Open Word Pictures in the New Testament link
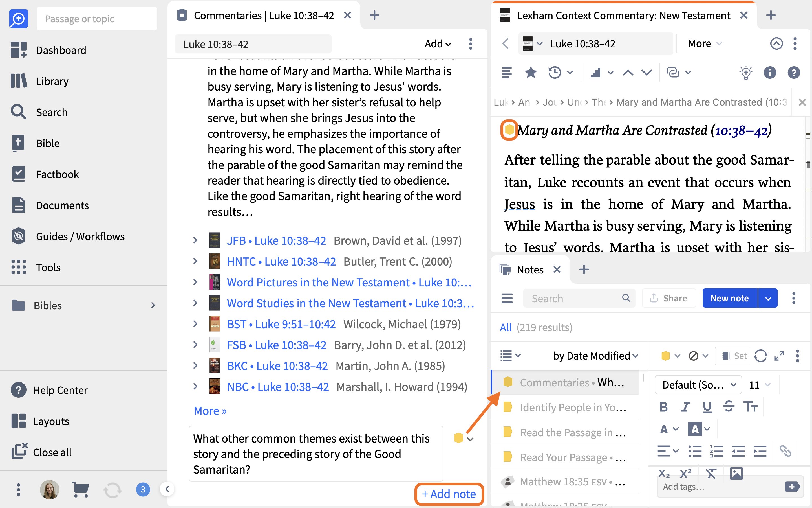 pos(349,282)
